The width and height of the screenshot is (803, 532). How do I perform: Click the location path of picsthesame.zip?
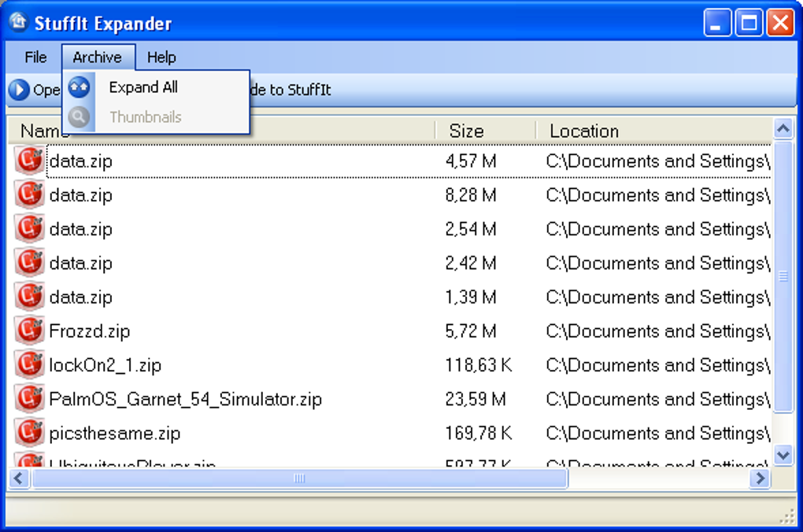658,433
